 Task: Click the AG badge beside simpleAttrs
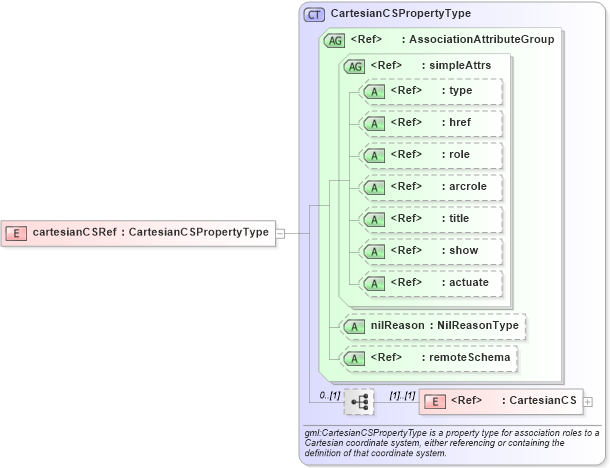(354, 67)
